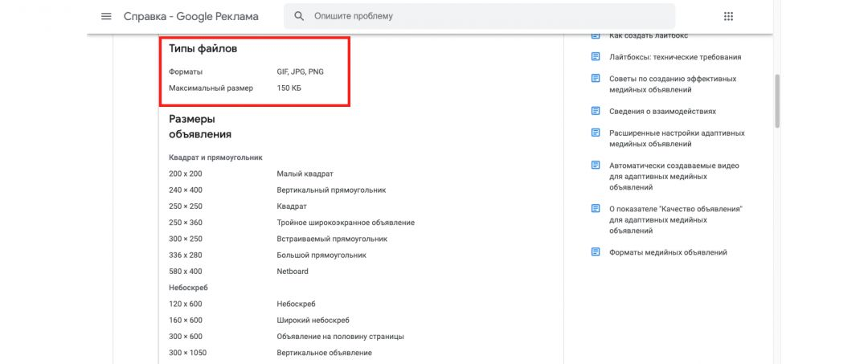Click Объявление на половину страницы text

coord(341,337)
